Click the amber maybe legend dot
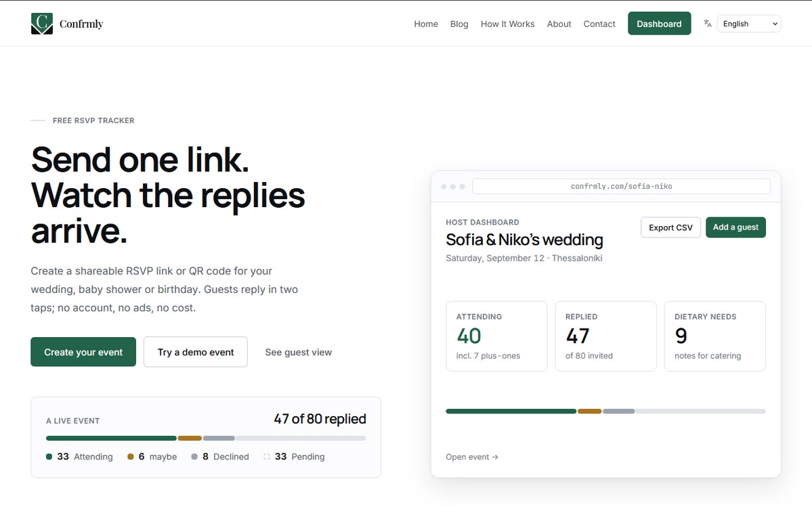This screenshot has height=532, width=812. click(x=131, y=456)
